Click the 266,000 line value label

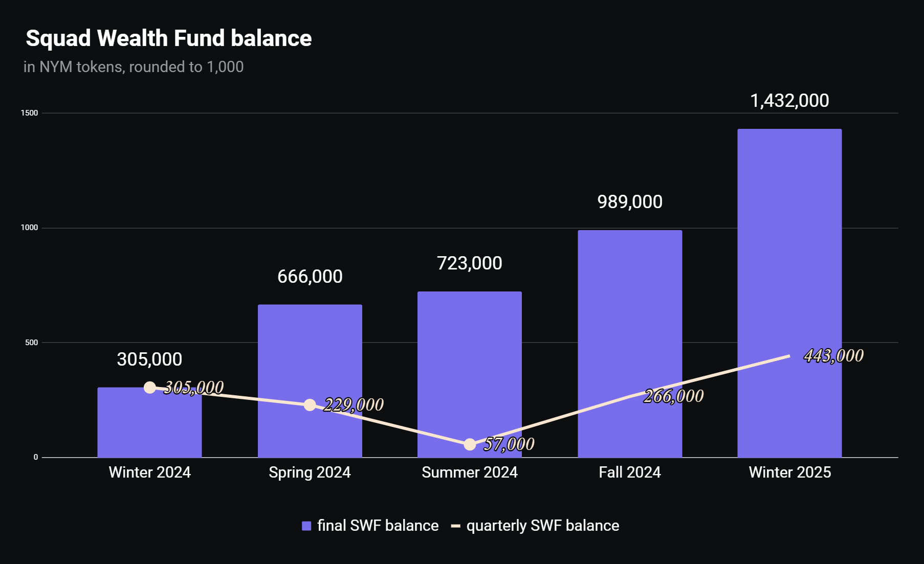pyautogui.click(x=673, y=396)
